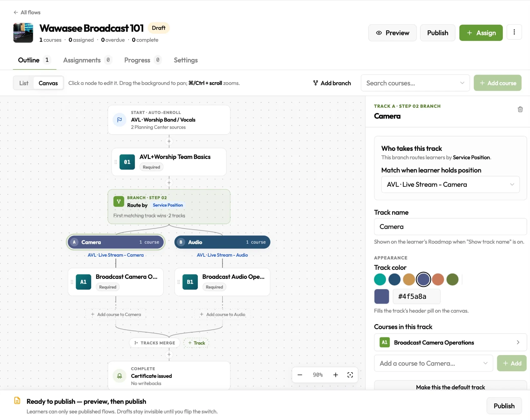The height and width of the screenshot is (420, 530).
Task: Click the zoom in plus icon
Action: pyautogui.click(x=336, y=375)
